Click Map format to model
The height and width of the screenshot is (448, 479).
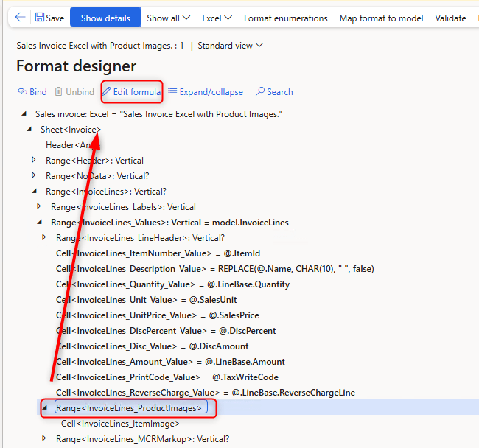coord(381,18)
